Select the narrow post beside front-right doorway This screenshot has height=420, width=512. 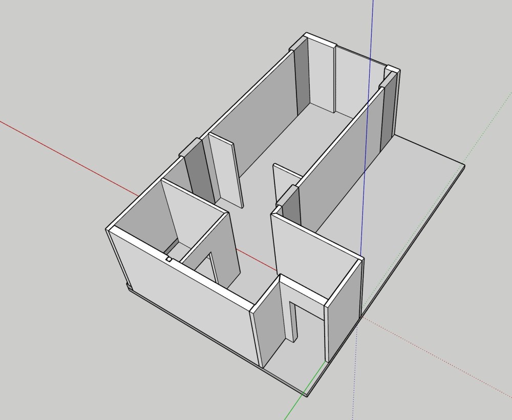[293, 322]
